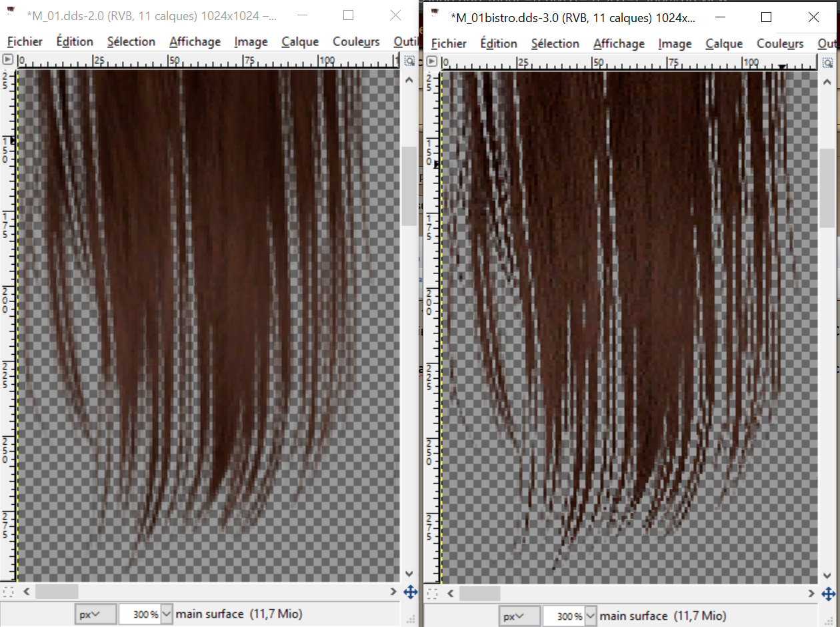
Task: Click the 300% zoom field in M_01bistro.dds window
Action: point(563,616)
